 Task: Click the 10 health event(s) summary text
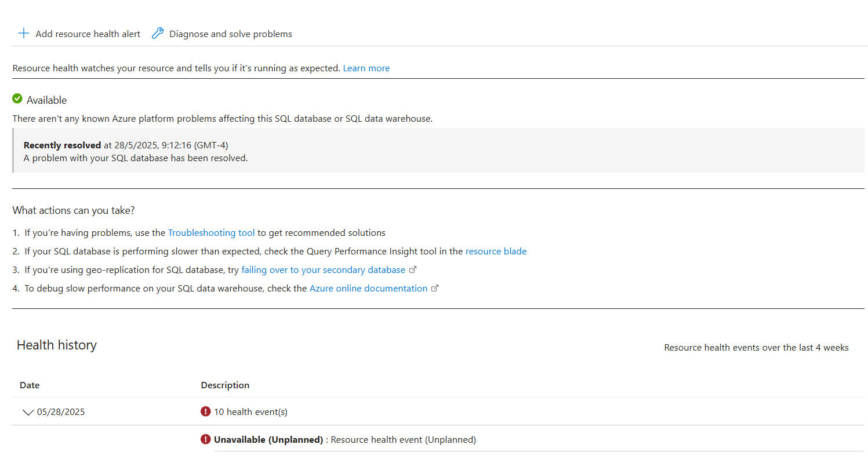coord(250,412)
